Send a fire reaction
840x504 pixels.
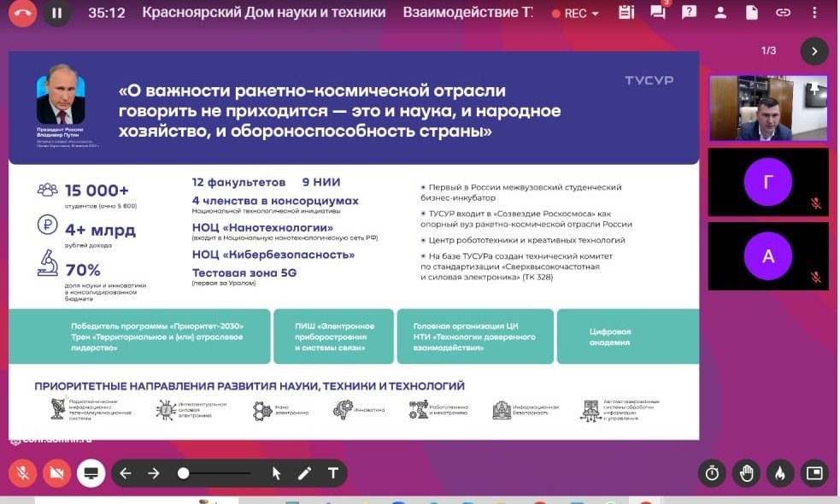pyautogui.click(x=780, y=473)
